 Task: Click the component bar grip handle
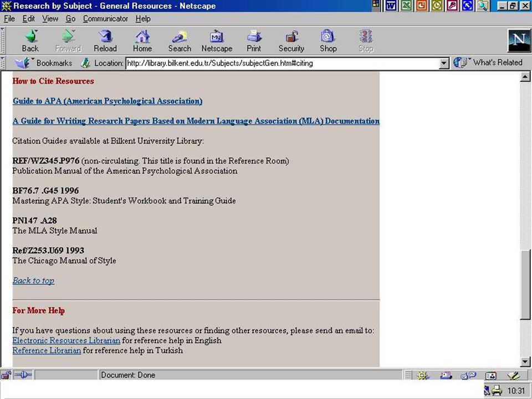[408, 375]
